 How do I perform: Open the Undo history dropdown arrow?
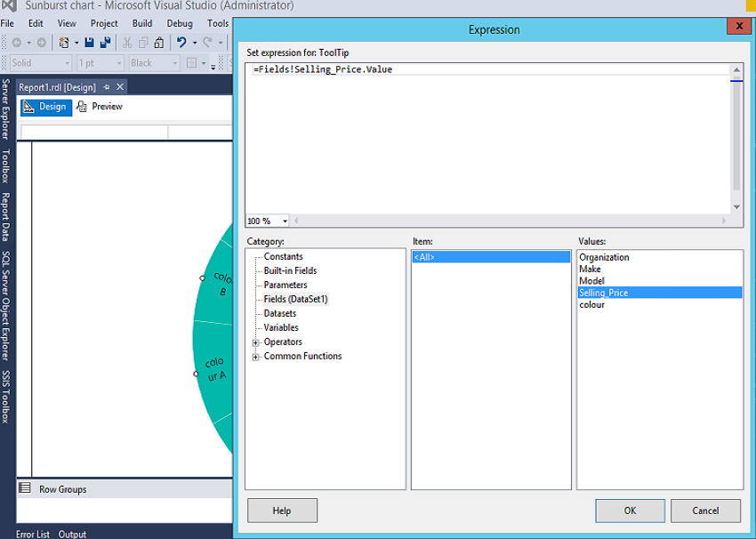click(194, 44)
